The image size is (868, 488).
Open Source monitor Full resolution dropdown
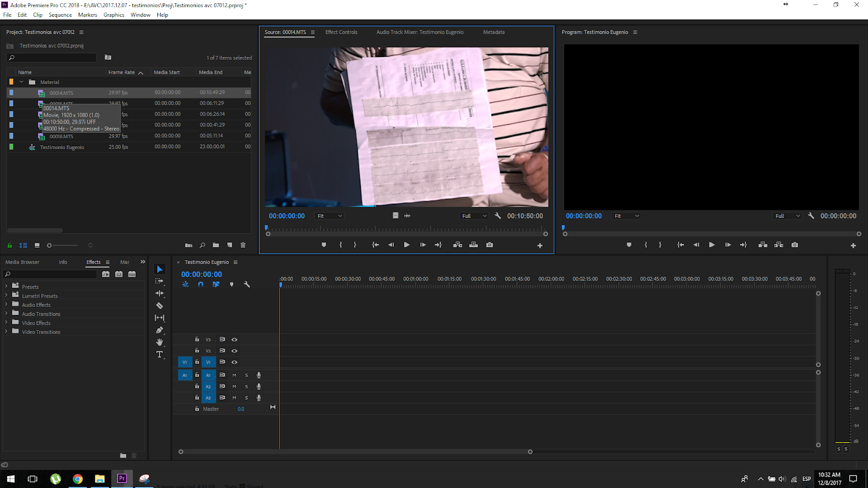474,216
